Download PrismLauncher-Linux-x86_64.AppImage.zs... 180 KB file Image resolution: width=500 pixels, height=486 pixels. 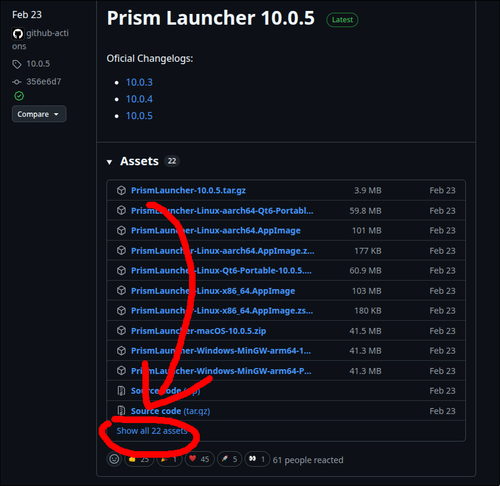coord(222,311)
